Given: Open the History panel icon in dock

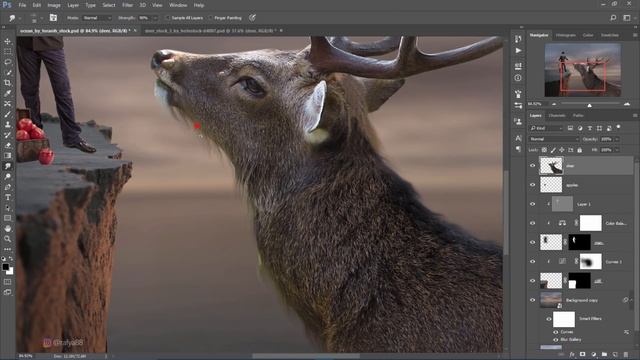Looking at the screenshot, I should (518, 39).
